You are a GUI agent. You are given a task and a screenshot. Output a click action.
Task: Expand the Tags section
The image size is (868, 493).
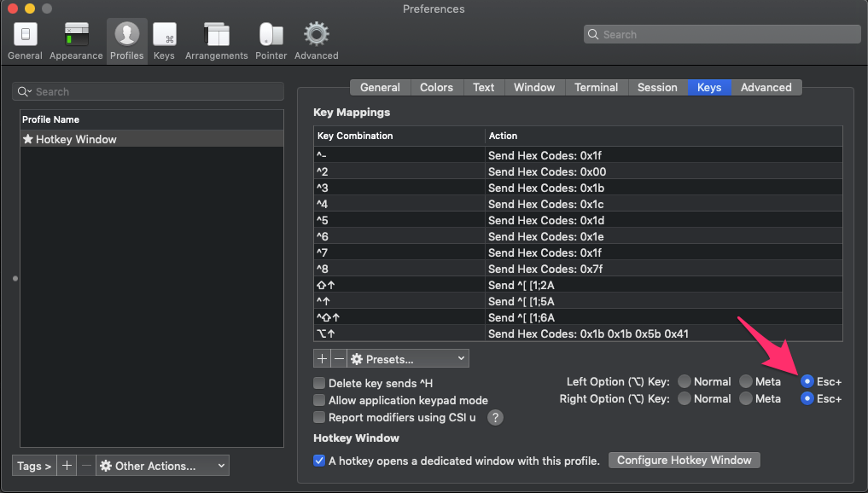32,466
